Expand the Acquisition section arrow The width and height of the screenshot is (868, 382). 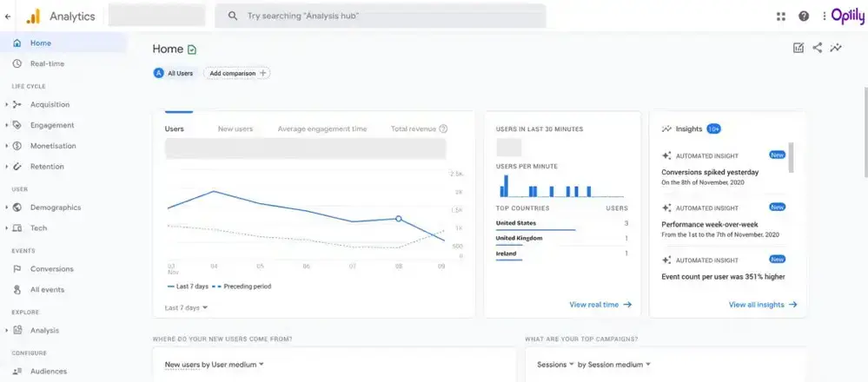pos(7,104)
